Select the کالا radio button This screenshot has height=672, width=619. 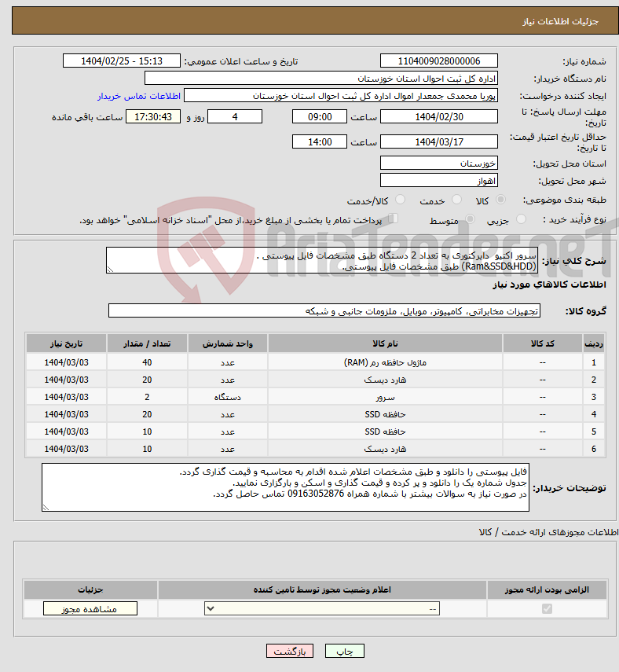click(500, 200)
